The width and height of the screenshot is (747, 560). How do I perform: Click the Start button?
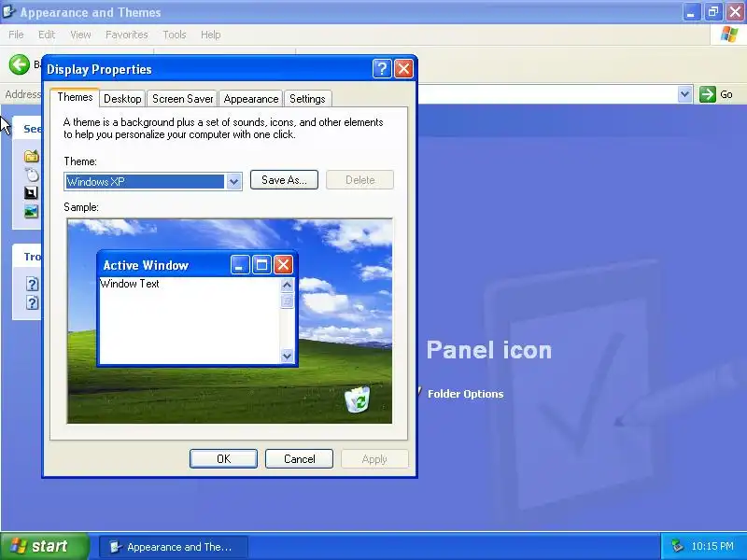click(44, 546)
